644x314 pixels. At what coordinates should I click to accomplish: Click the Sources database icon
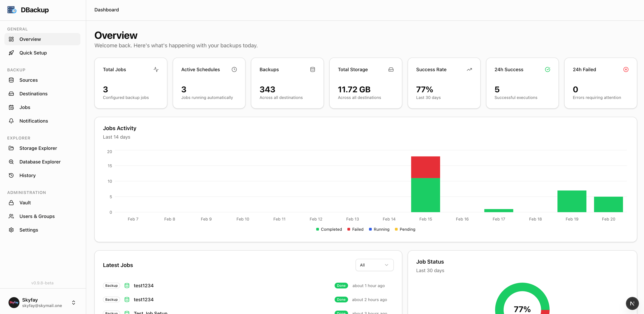tap(11, 80)
